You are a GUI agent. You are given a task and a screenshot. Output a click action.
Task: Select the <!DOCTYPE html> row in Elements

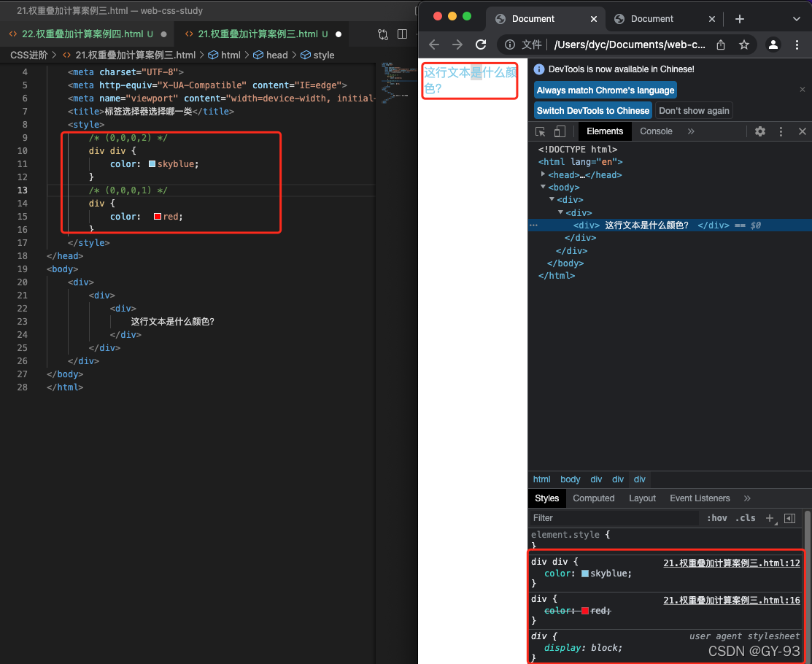pos(577,149)
